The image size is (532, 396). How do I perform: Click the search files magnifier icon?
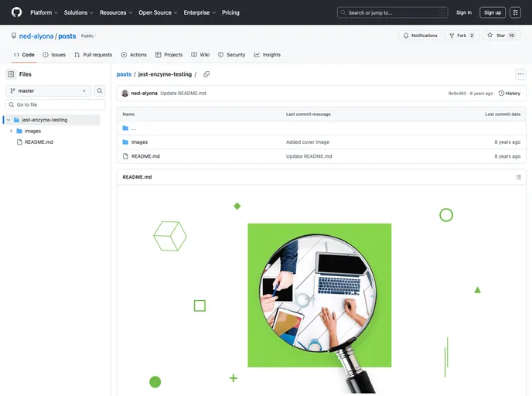[x=100, y=90]
